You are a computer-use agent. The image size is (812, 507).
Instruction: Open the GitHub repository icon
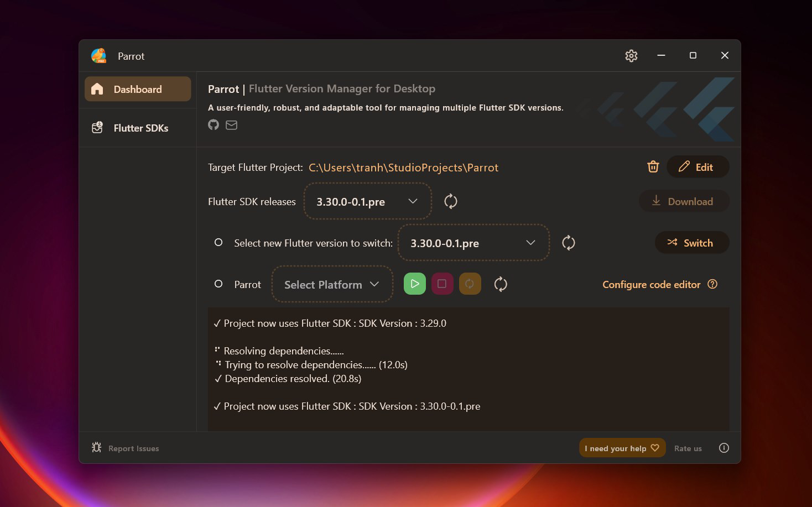(x=214, y=125)
